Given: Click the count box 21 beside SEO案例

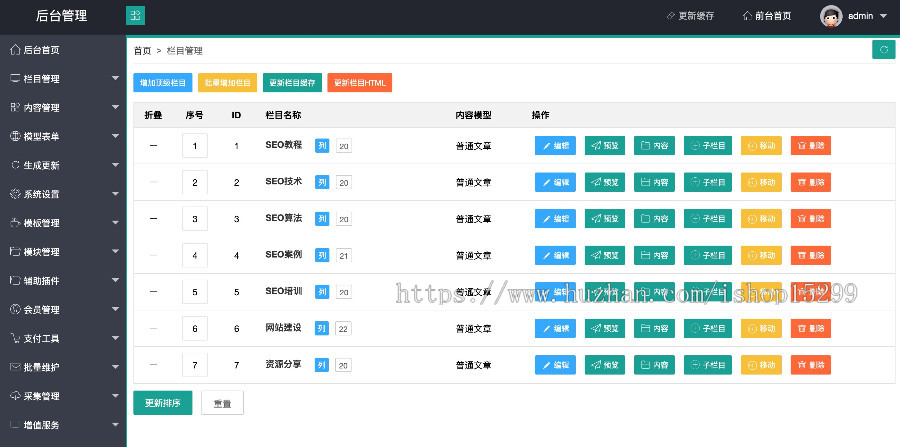Looking at the screenshot, I should [x=343, y=255].
